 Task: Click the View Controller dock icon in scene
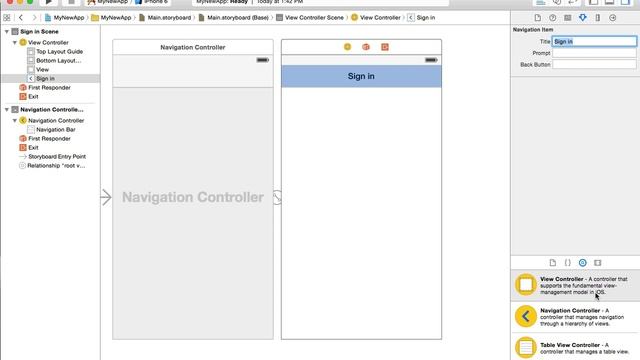click(x=347, y=47)
